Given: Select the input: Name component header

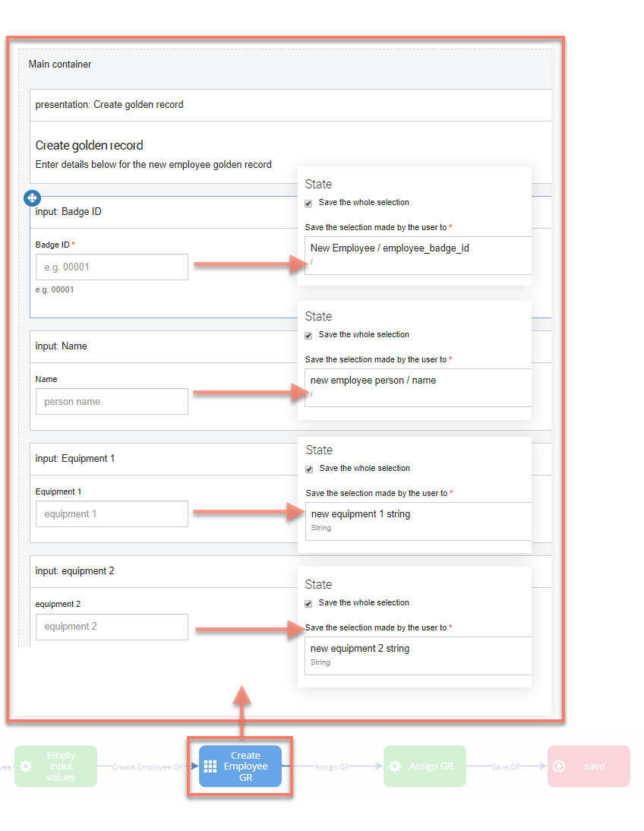Looking at the screenshot, I should (x=62, y=346).
